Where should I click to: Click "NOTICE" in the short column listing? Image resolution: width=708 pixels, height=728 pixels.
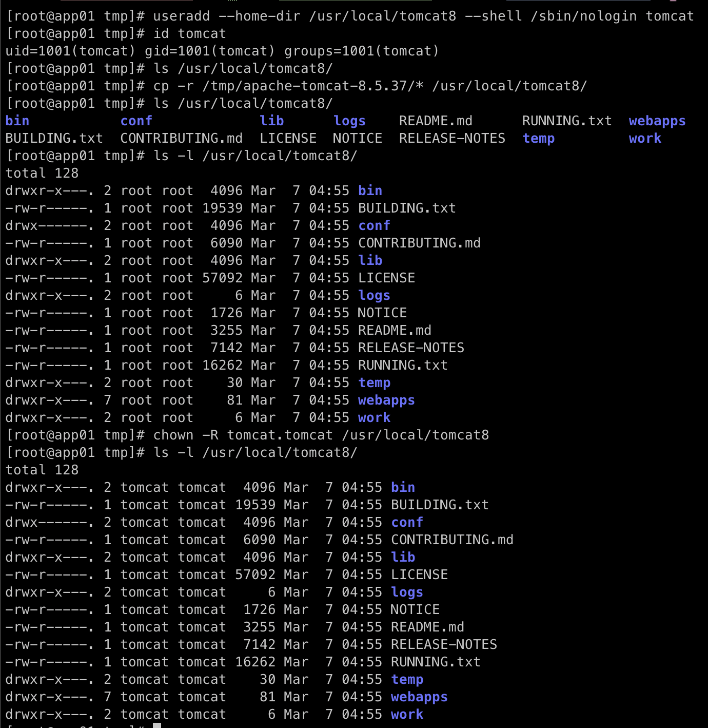coord(358,139)
